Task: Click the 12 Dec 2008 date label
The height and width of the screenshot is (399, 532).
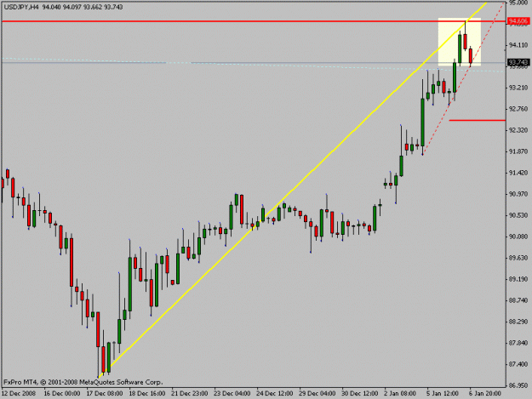Action: pos(19,393)
